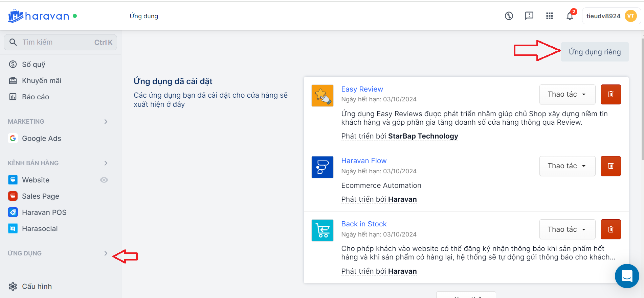Delete the Back in Stock app
This screenshot has height=298, width=644.
click(x=611, y=229)
